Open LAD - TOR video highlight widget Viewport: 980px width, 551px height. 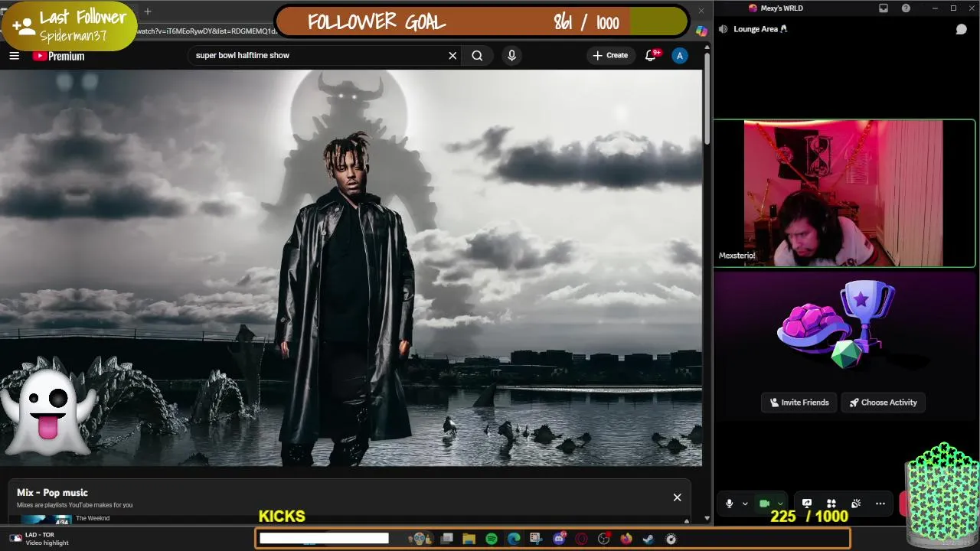click(x=40, y=539)
